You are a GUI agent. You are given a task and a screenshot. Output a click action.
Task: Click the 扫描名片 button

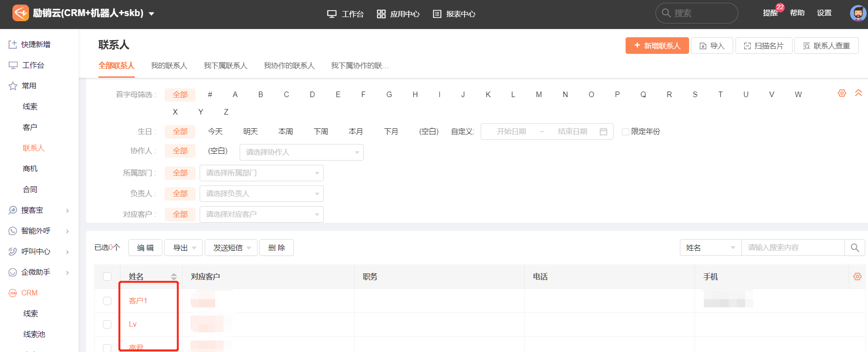[x=764, y=46]
